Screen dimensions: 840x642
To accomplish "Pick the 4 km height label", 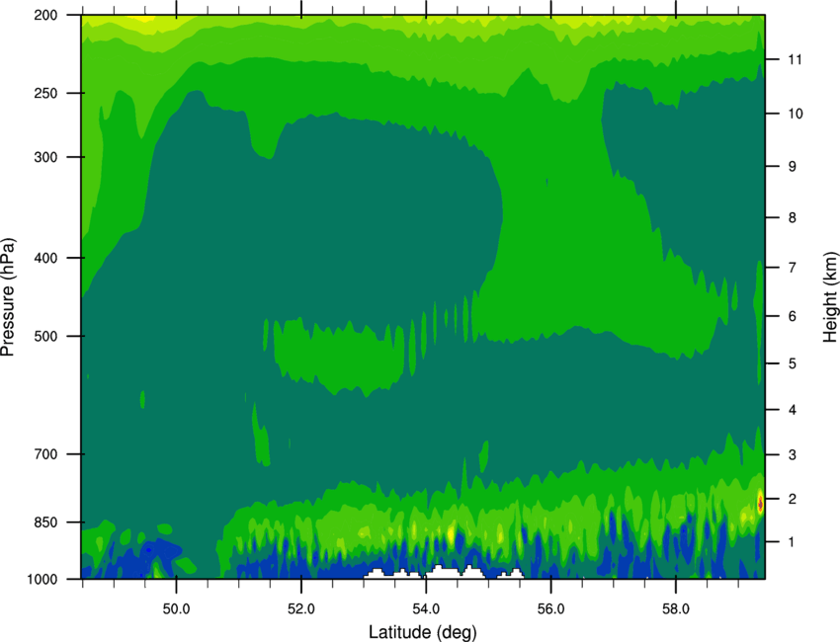I will coord(793,410).
